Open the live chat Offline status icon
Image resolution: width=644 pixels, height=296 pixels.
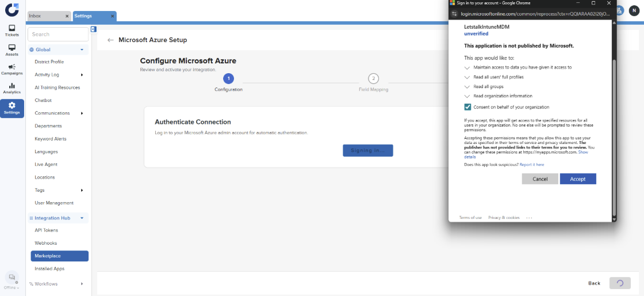tap(11, 278)
